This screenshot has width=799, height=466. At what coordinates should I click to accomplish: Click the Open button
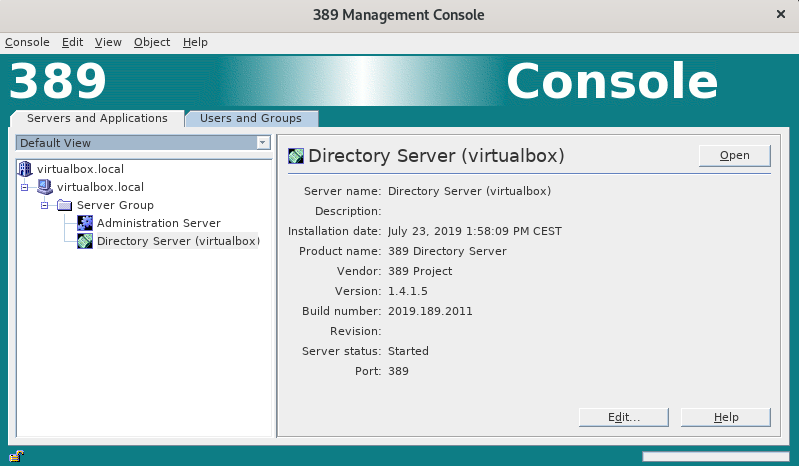click(x=734, y=155)
